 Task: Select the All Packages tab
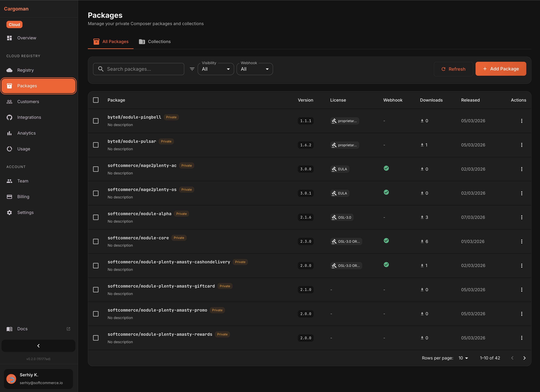point(111,42)
